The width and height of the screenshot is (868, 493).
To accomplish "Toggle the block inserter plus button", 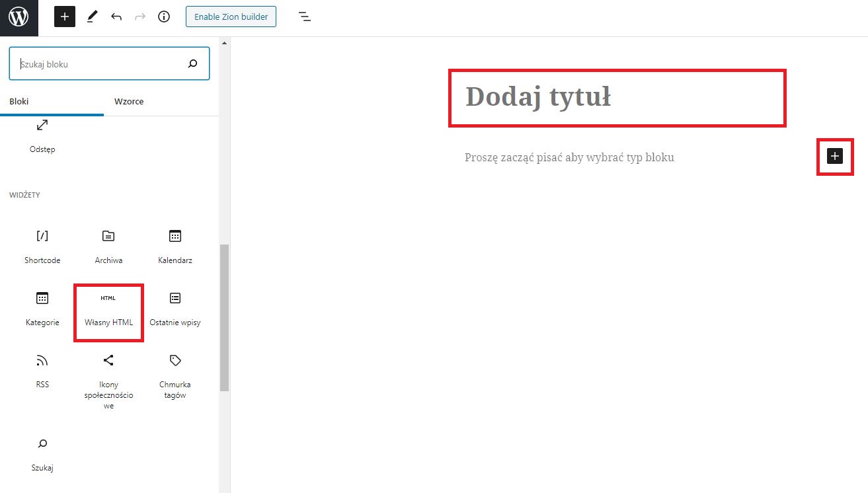I will pos(65,17).
